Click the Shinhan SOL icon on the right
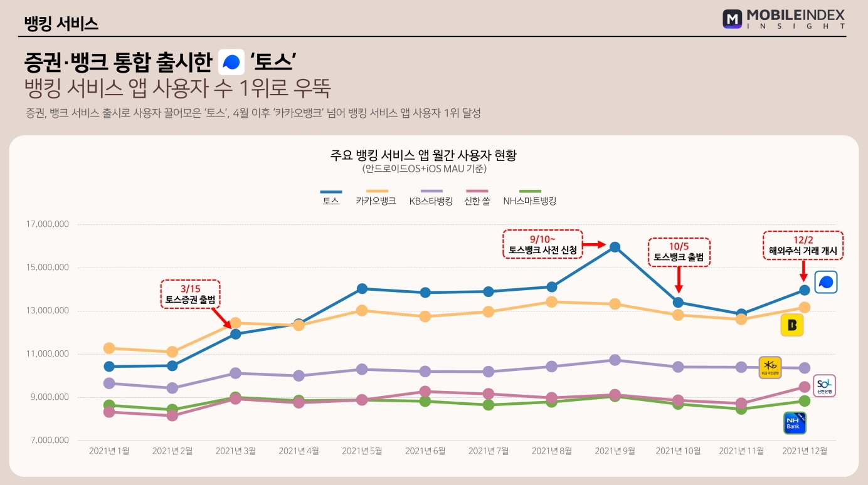 (x=823, y=386)
